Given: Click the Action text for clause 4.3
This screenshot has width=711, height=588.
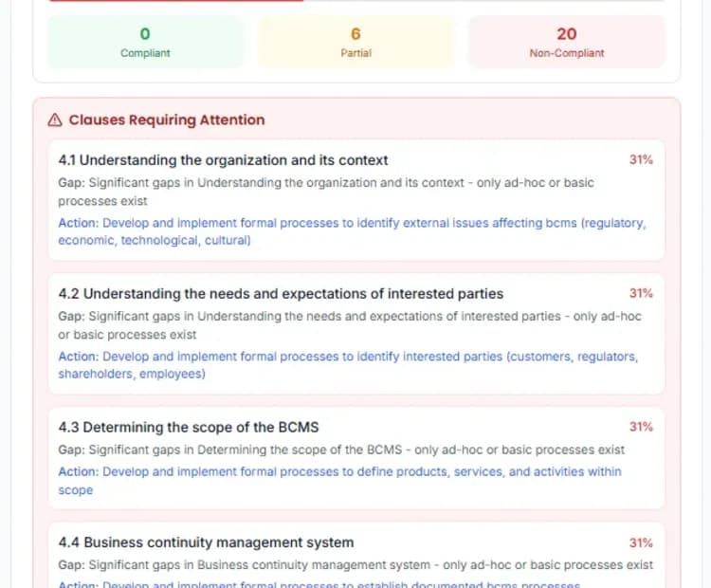Looking at the screenshot, I should (x=339, y=480).
